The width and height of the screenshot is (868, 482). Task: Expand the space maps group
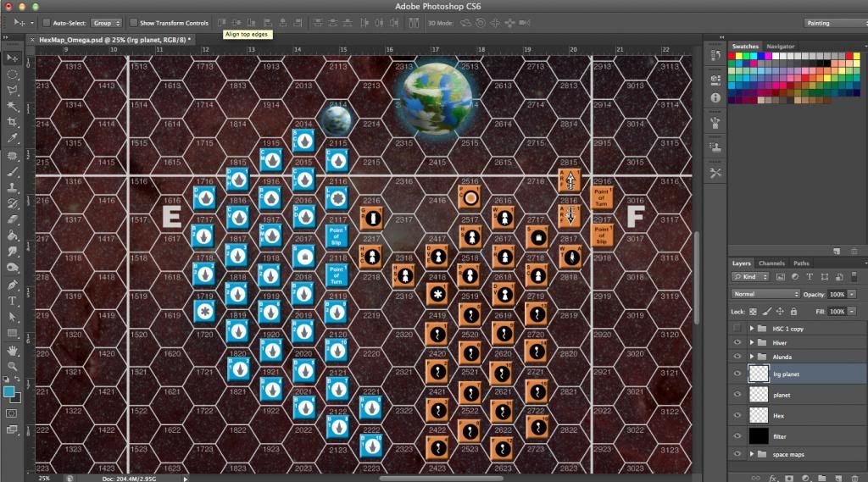coord(752,454)
